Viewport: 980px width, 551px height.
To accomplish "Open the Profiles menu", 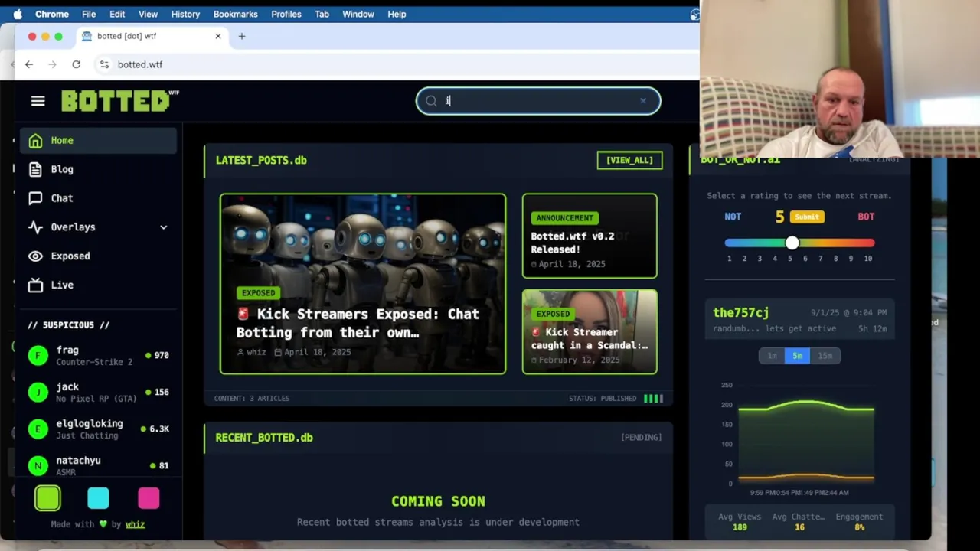I will 286,14.
